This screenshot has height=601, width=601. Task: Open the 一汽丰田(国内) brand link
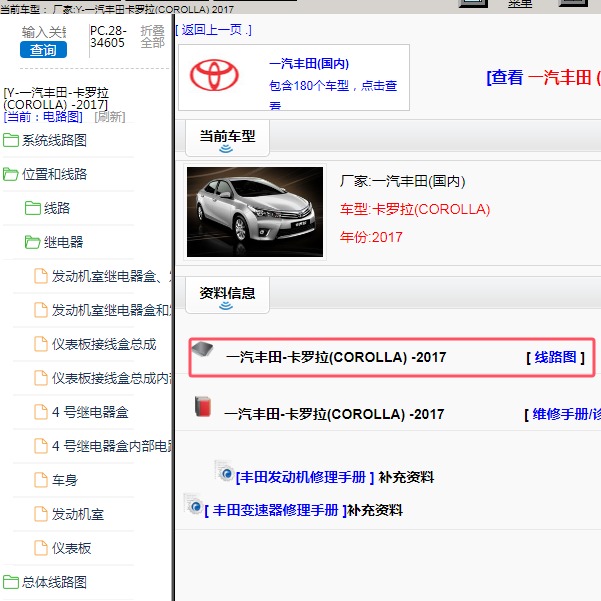[x=309, y=64]
